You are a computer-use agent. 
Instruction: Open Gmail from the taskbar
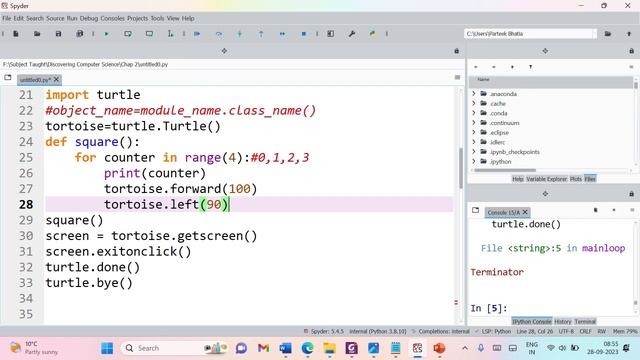263,348
